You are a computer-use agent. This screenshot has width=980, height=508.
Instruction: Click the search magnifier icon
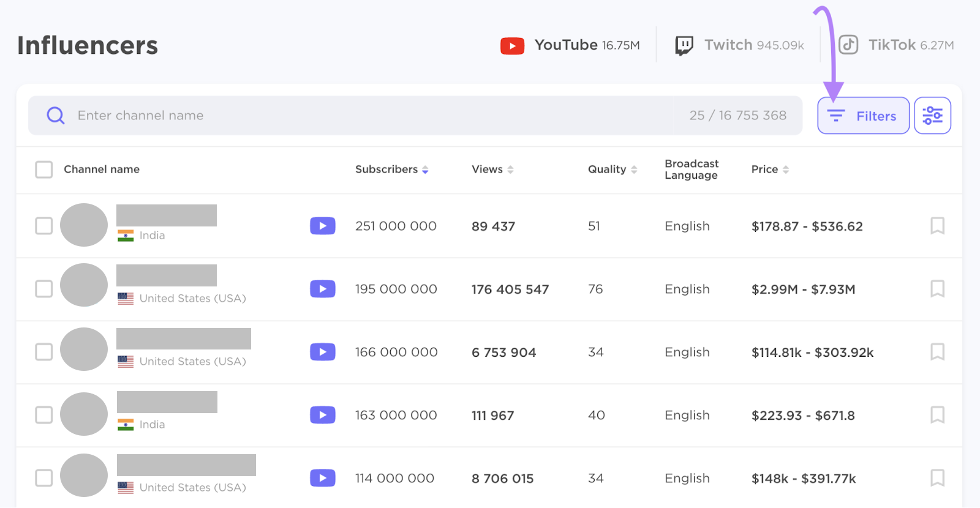coord(56,116)
